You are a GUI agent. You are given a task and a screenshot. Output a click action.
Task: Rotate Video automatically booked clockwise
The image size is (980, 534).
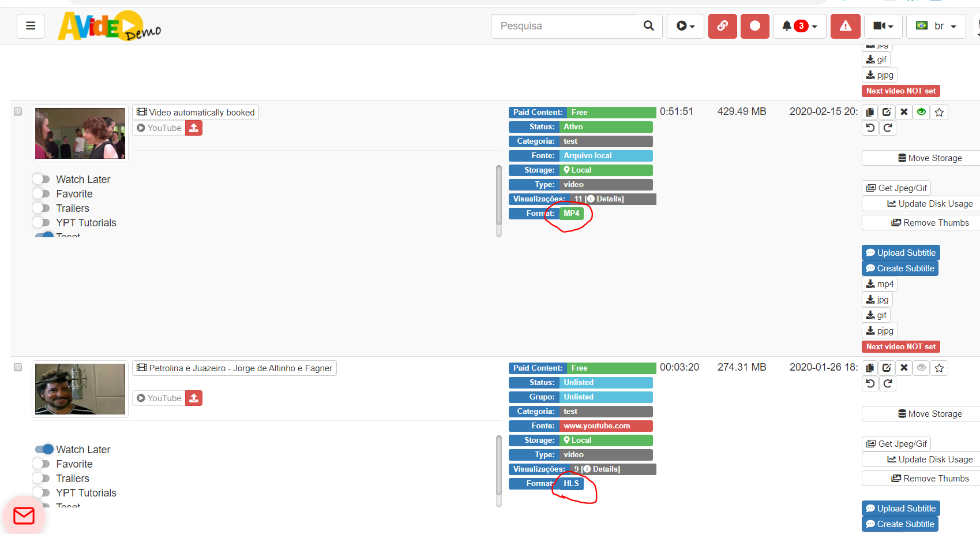click(888, 128)
